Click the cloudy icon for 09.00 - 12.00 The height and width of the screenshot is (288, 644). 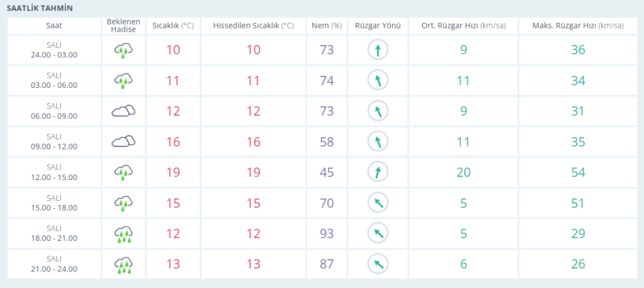pos(123,141)
